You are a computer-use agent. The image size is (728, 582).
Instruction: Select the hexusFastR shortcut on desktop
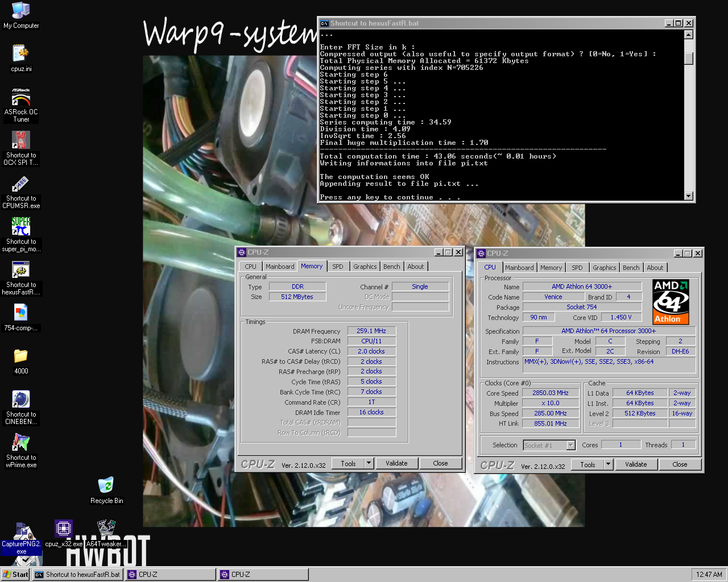pos(21,270)
